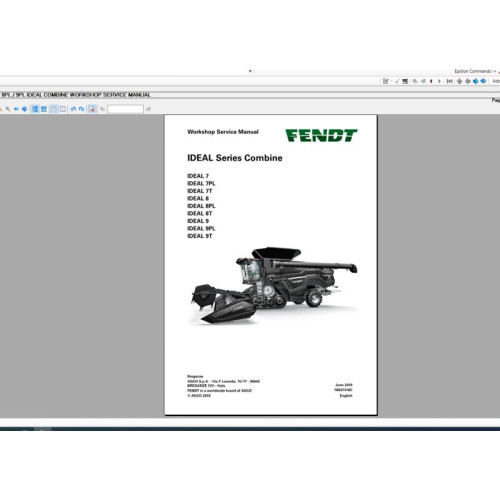Open the dropdown arrow at top center
This screenshot has height=500, width=500.
(x=250, y=71)
